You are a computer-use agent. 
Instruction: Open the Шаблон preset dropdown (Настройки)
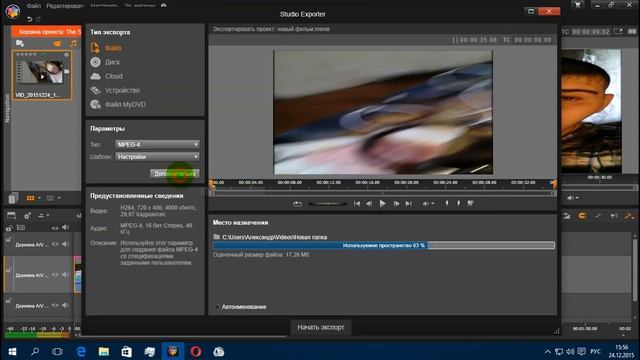pyautogui.click(x=158, y=156)
